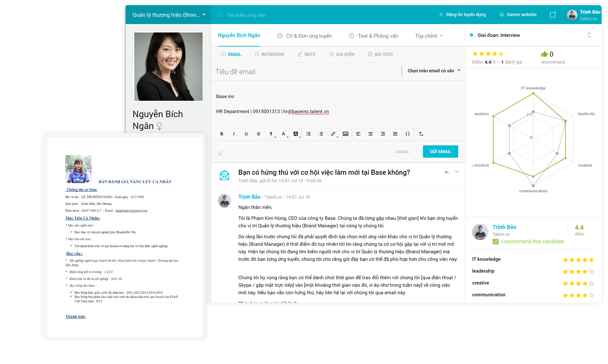Click CANCEL to discard the email
This screenshot has width=608, height=364.
pyautogui.click(x=402, y=152)
